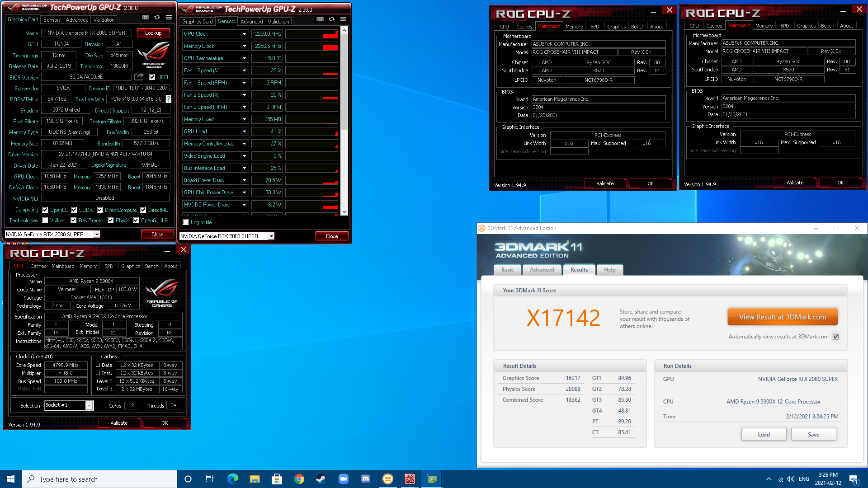Click the Windows taskbar search box
The width and height of the screenshot is (868, 488).
[99, 479]
